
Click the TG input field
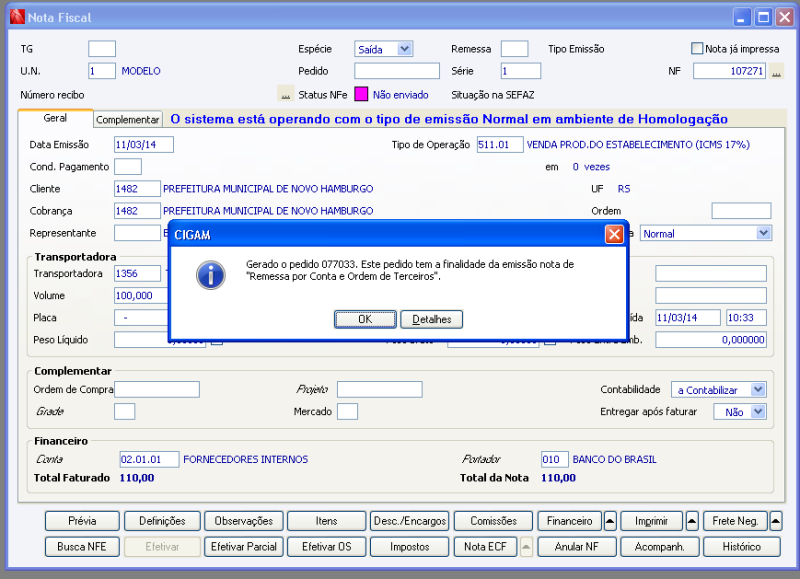click(102, 49)
